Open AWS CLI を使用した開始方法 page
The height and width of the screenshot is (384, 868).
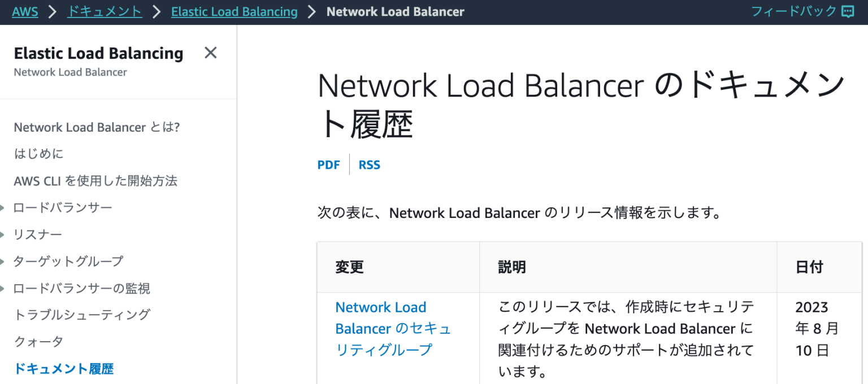(94, 181)
